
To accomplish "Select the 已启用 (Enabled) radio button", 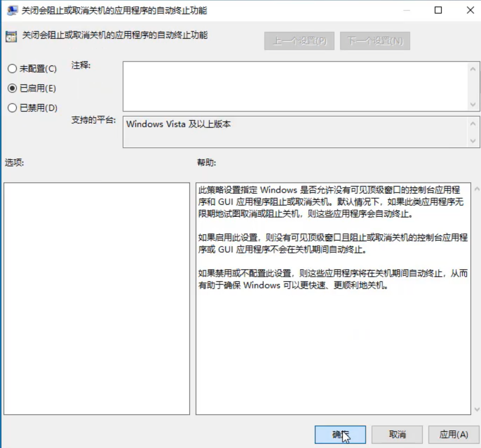I will pyautogui.click(x=12, y=88).
